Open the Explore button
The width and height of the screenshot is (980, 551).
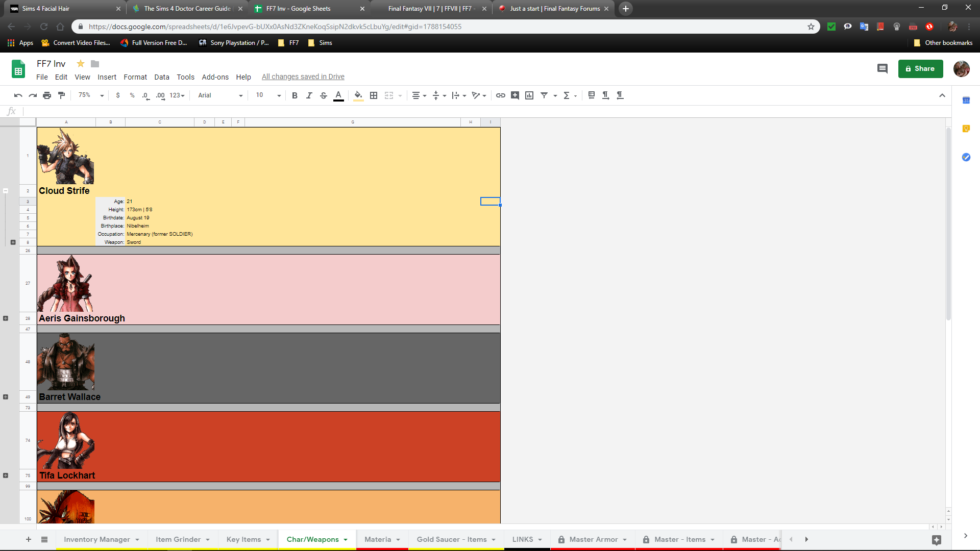tap(937, 540)
